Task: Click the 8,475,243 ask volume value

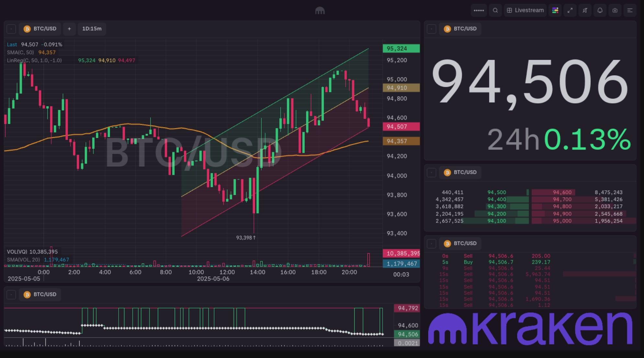Action: pyautogui.click(x=608, y=193)
